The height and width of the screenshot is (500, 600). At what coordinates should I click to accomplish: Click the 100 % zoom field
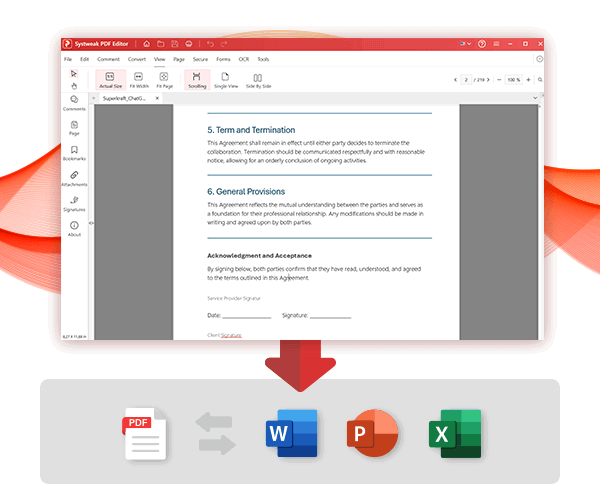tap(514, 80)
